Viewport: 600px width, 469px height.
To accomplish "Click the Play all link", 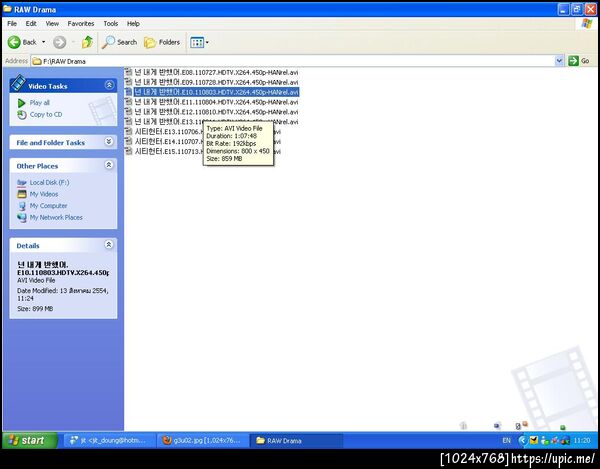I will click(x=40, y=103).
